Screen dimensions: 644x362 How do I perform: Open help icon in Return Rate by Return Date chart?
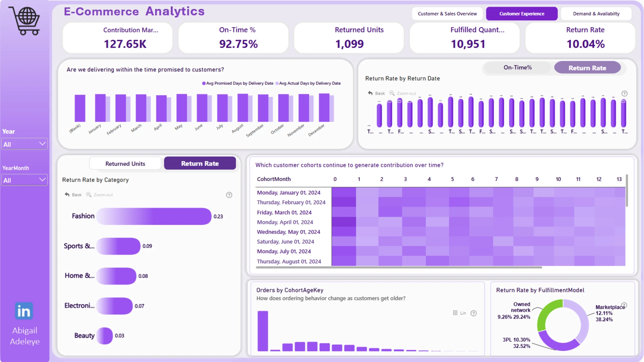[x=624, y=94]
